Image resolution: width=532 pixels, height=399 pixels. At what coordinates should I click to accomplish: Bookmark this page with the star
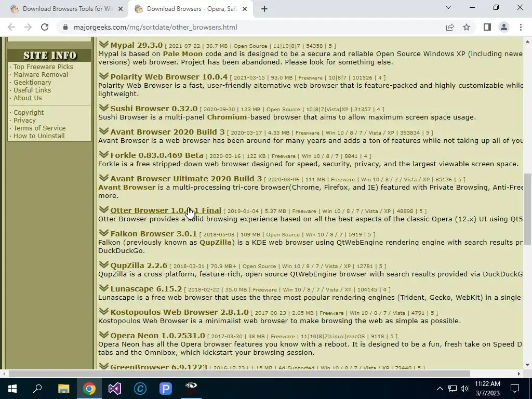click(x=467, y=27)
